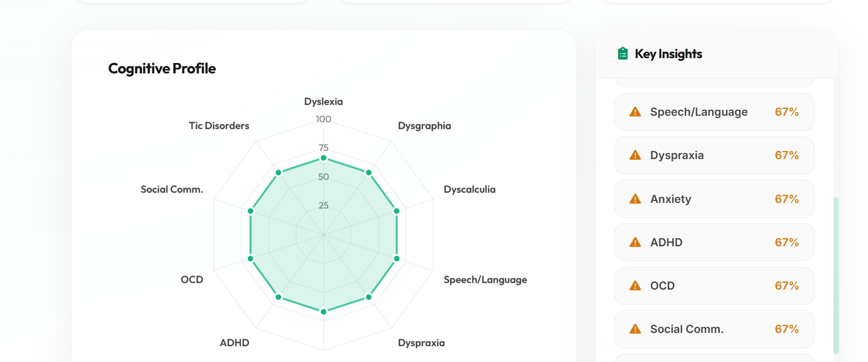868x362 pixels.
Task: Click the OCD axis label on radar chart
Action: (x=192, y=280)
